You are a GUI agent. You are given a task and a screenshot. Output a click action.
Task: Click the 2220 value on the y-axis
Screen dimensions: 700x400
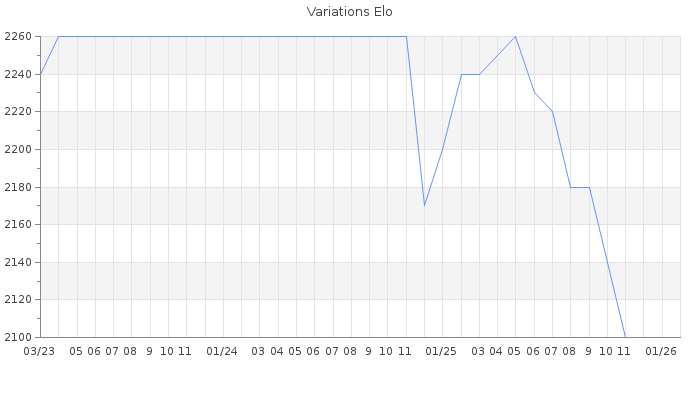19,112
